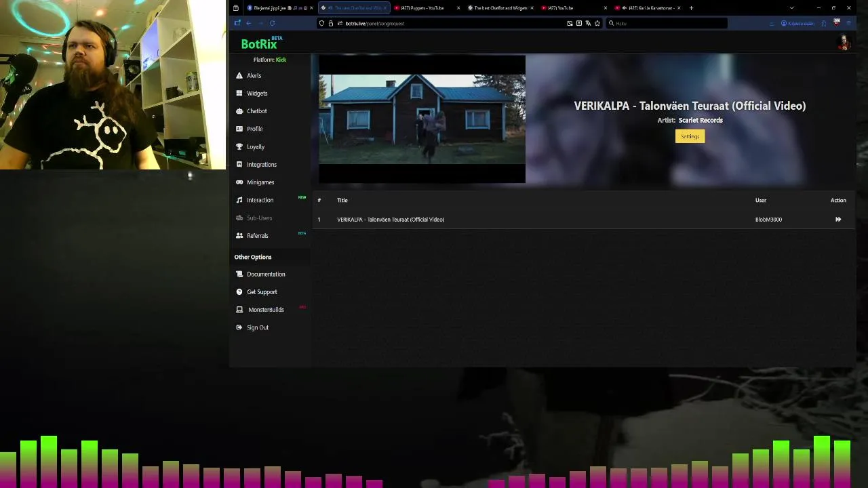Open the user avatar in BotRix header
The height and width of the screenshot is (488, 868).
(844, 43)
